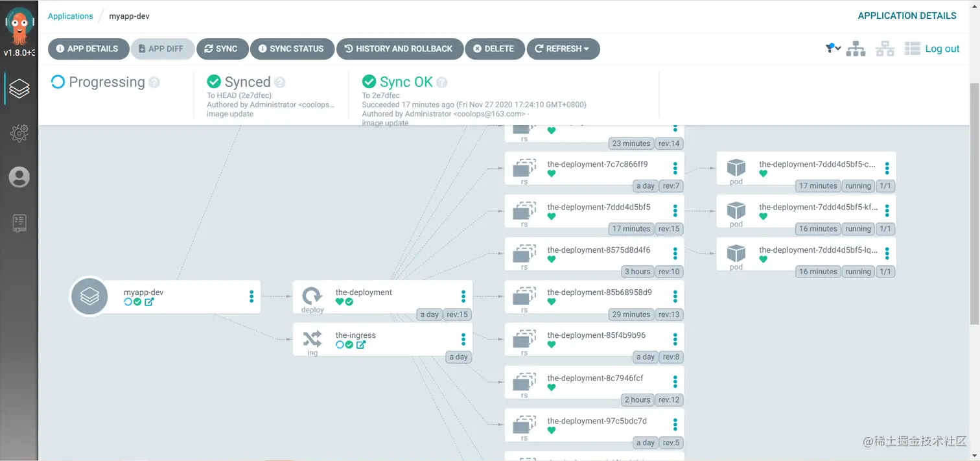Show help for Progressing health status
This screenshot has width=980, height=461.
pos(154,82)
